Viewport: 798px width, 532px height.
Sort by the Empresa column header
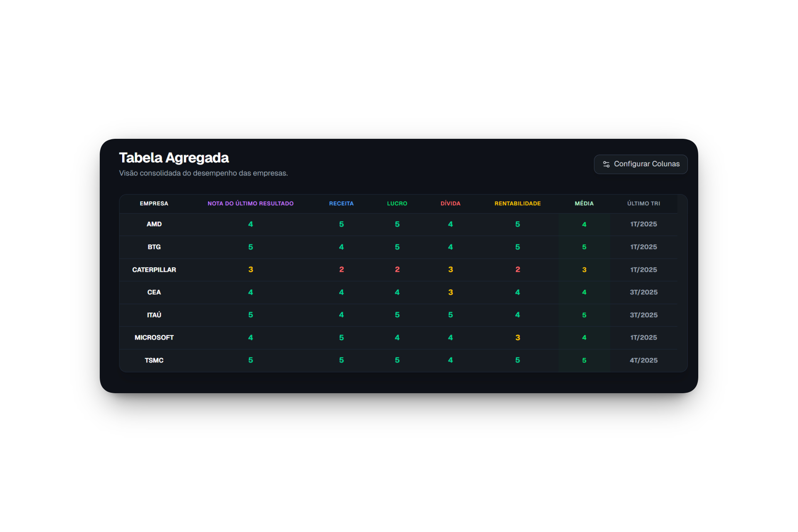click(x=154, y=203)
